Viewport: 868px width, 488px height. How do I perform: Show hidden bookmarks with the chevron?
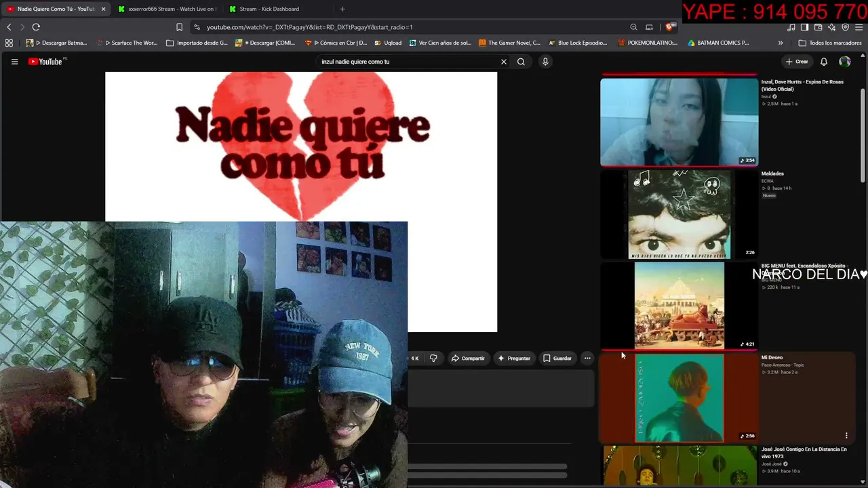tap(781, 43)
